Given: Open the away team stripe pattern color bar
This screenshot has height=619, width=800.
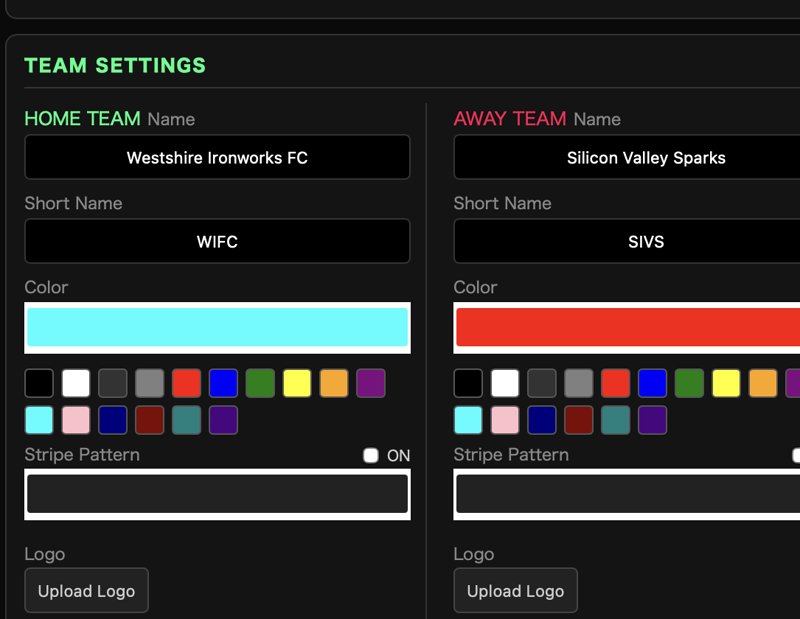Looking at the screenshot, I should pyautogui.click(x=627, y=494).
